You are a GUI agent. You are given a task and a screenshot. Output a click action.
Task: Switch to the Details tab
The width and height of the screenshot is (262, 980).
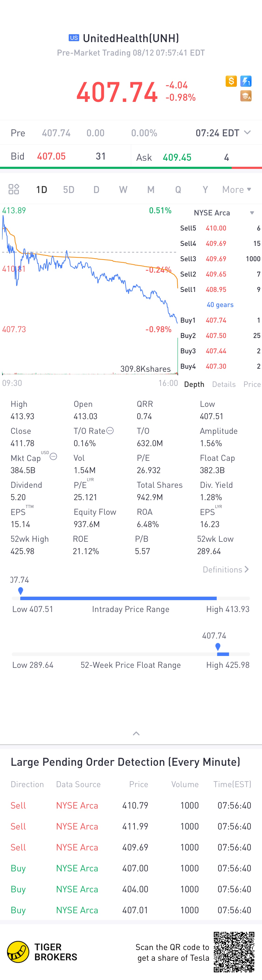pos(224,384)
